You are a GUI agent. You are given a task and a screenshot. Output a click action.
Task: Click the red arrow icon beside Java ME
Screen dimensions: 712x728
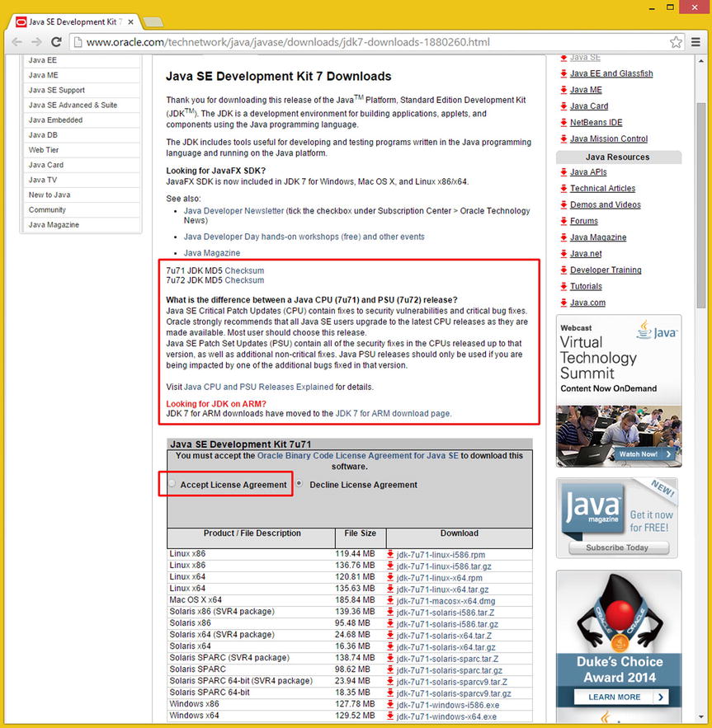pyautogui.click(x=563, y=90)
